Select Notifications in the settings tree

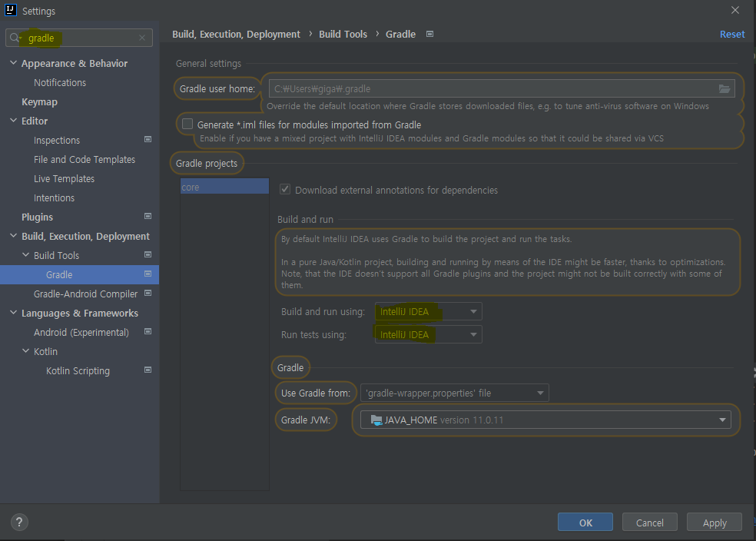(x=60, y=83)
